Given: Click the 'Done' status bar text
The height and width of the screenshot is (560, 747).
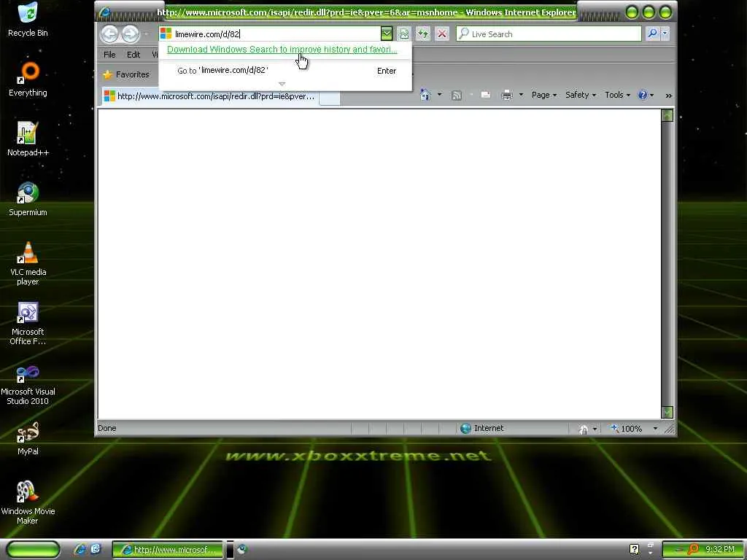Looking at the screenshot, I should pos(107,428).
